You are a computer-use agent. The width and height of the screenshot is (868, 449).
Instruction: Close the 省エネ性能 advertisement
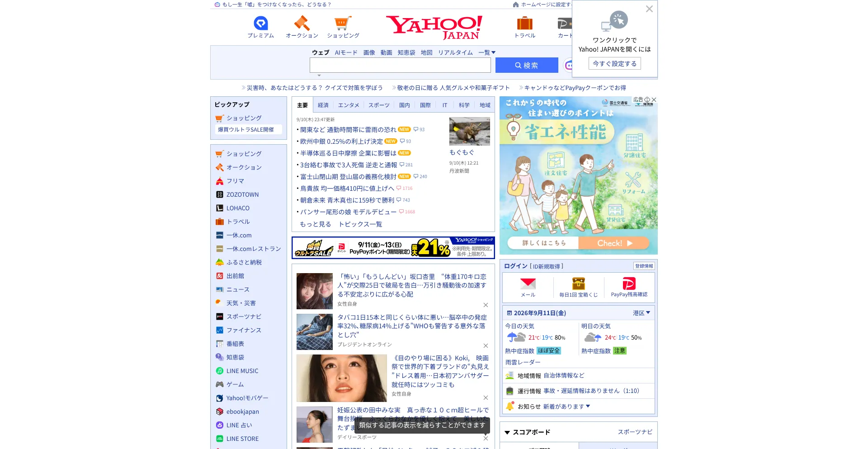(654, 99)
